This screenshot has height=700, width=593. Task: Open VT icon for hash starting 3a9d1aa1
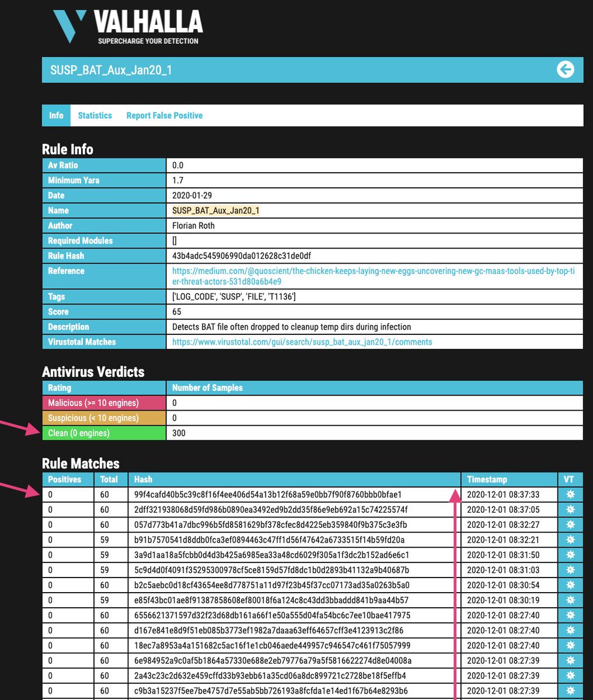click(570, 555)
